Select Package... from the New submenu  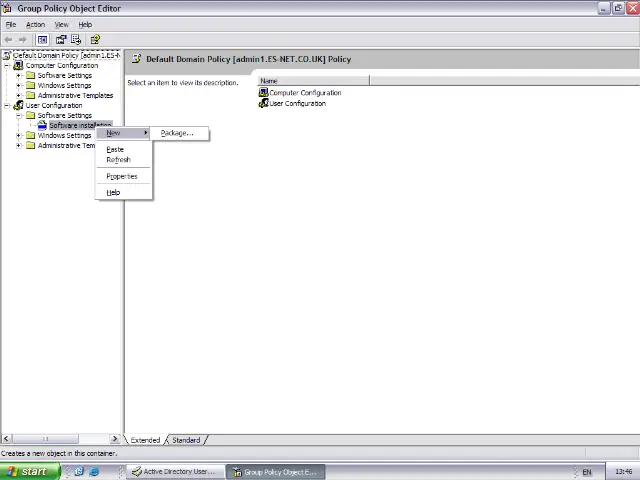point(180,133)
